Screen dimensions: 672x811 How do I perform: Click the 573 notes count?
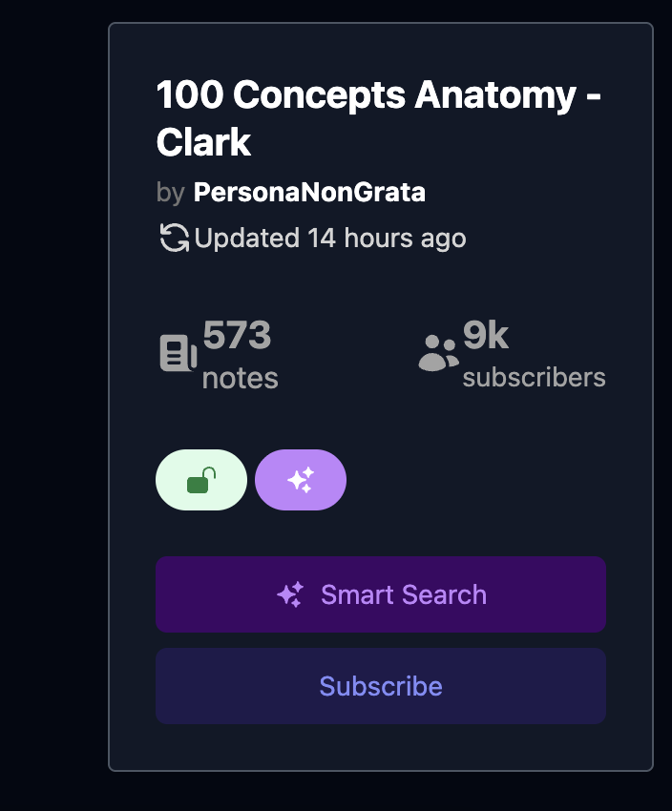(238, 336)
